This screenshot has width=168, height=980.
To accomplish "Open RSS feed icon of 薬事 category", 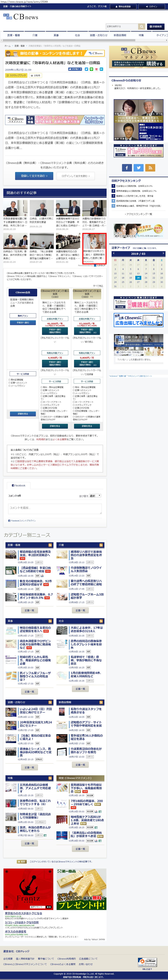I will coord(50,621).
